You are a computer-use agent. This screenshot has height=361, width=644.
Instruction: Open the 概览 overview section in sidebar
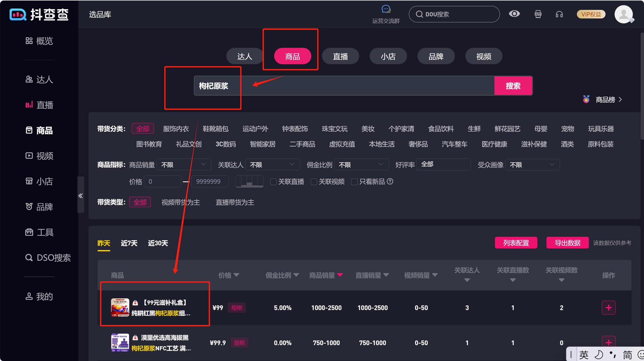click(x=44, y=41)
